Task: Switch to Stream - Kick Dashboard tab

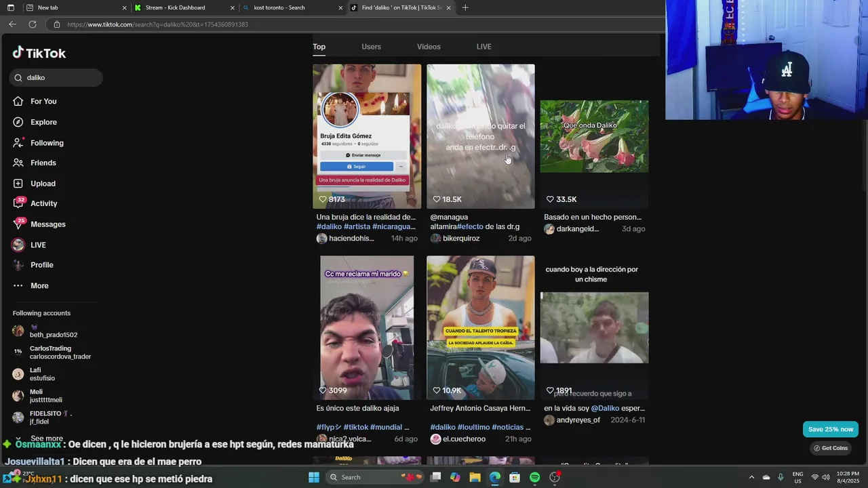Action: pyautogui.click(x=184, y=7)
